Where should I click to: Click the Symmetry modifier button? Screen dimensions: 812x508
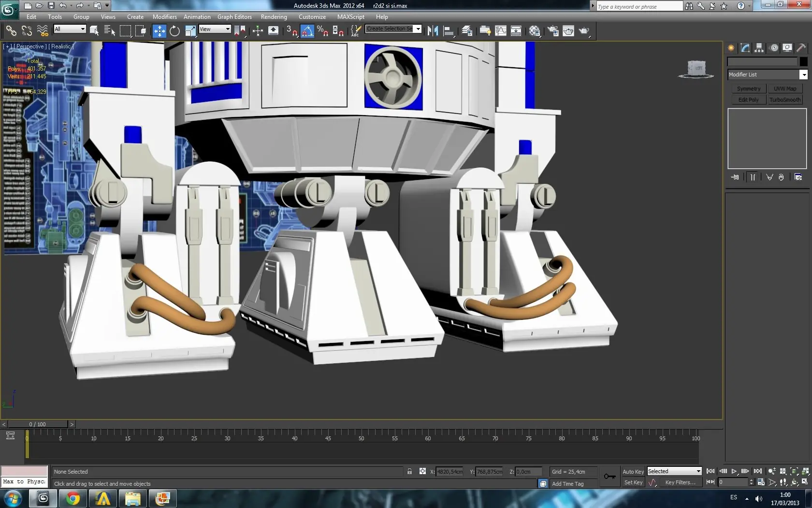click(749, 89)
